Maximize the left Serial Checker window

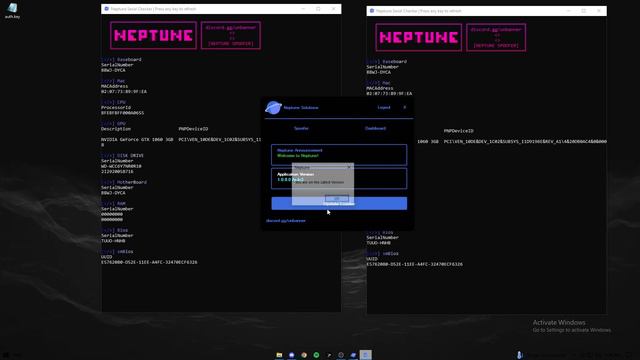(x=318, y=9)
